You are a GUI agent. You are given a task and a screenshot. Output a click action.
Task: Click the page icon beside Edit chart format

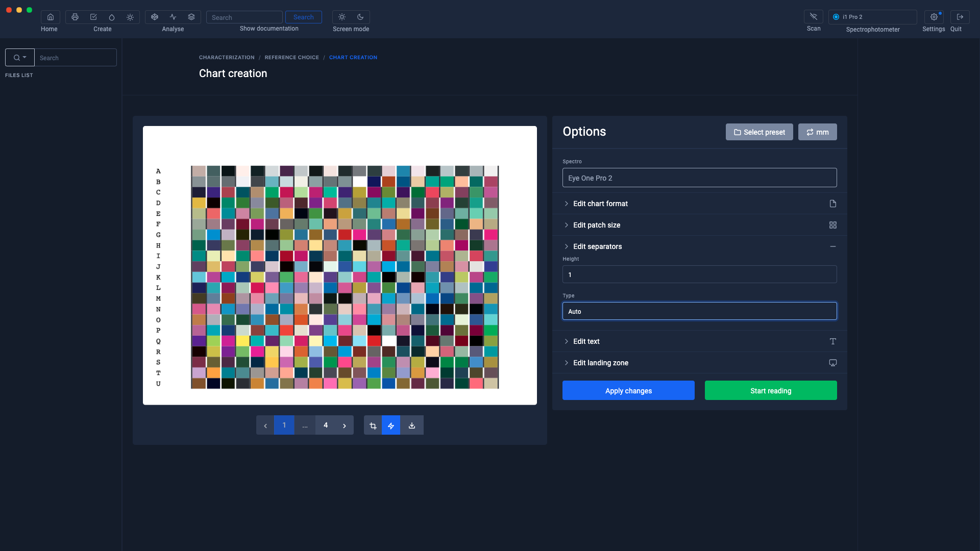[833, 204]
